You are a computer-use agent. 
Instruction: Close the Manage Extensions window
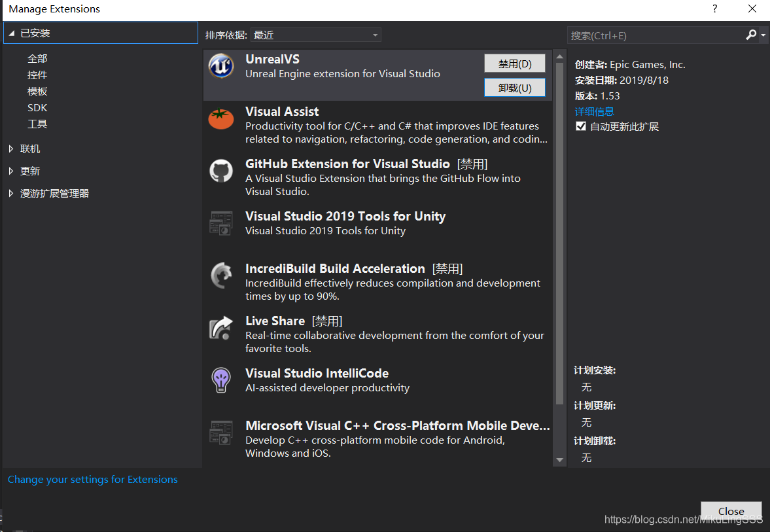[x=752, y=9]
